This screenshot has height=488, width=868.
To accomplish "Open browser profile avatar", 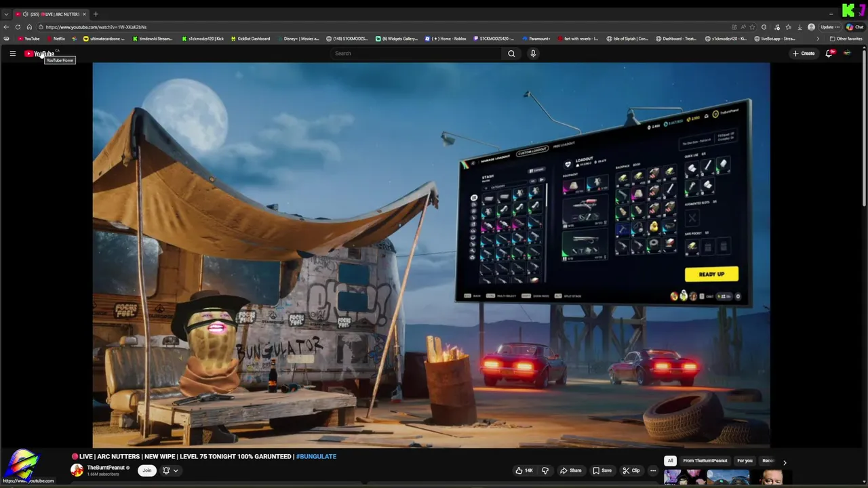I will 811,27.
